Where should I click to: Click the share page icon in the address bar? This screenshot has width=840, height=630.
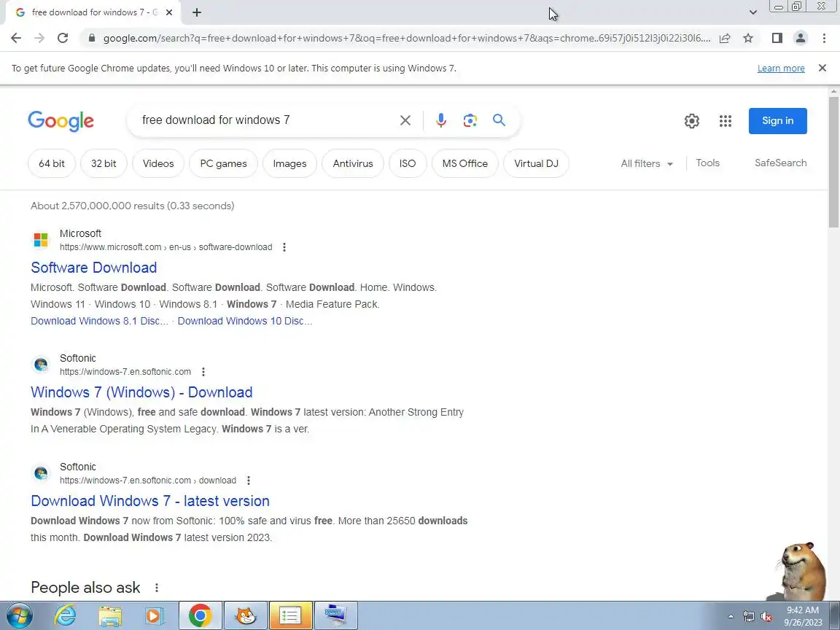point(725,38)
